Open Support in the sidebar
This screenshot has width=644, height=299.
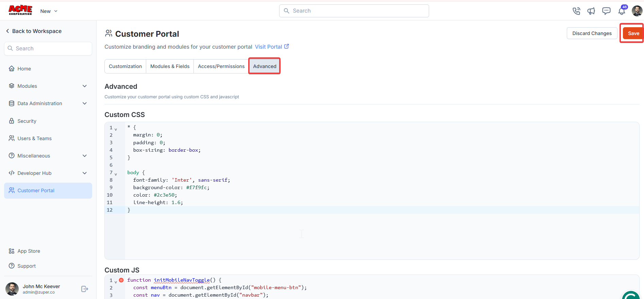[x=48, y=266]
